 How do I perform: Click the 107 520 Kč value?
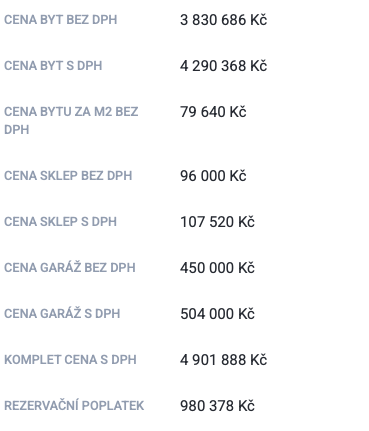[217, 222]
